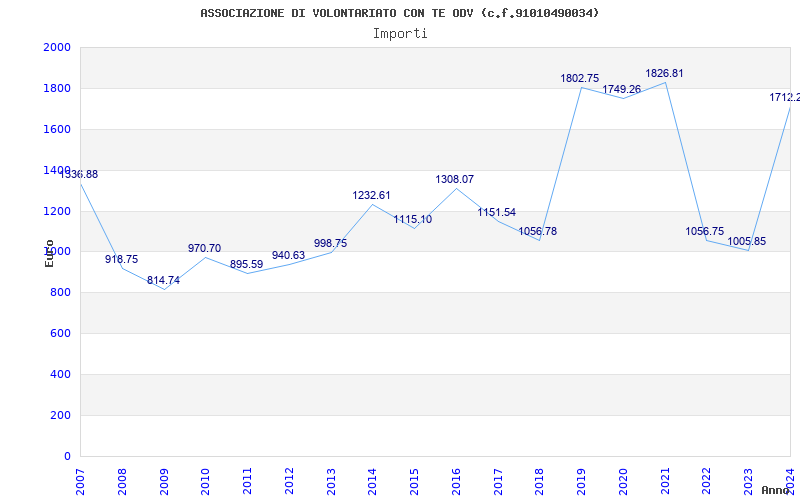
Task: Click the x-axis year 2017
Action: [498, 482]
